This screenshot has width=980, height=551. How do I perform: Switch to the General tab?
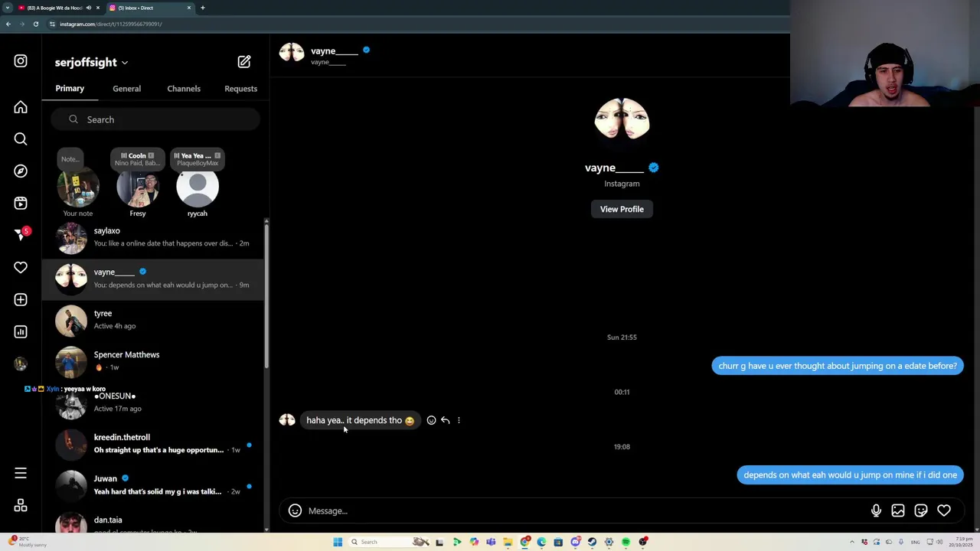pyautogui.click(x=126, y=89)
